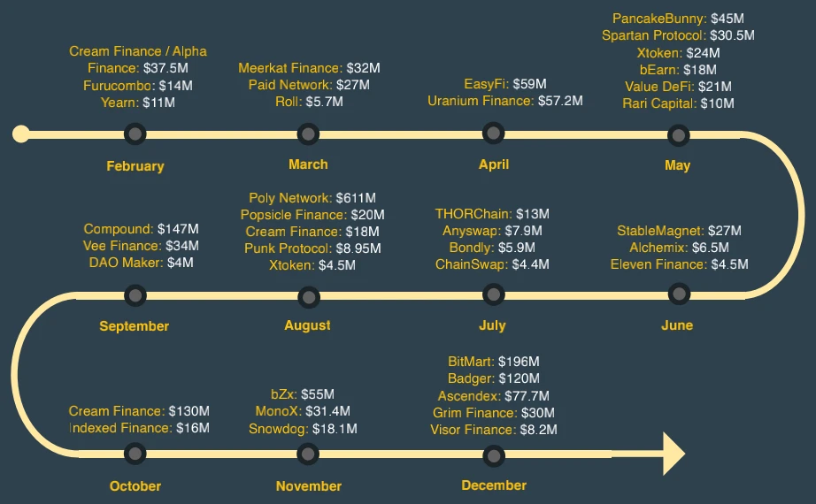The height and width of the screenshot is (504, 816).
Task: Click the October timeline node
Action: [135, 454]
